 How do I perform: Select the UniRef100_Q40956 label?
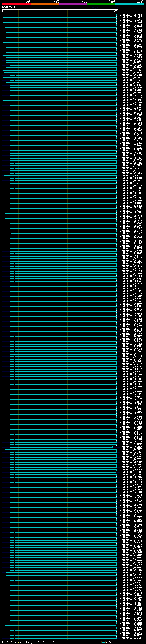[x=131, y=85]
